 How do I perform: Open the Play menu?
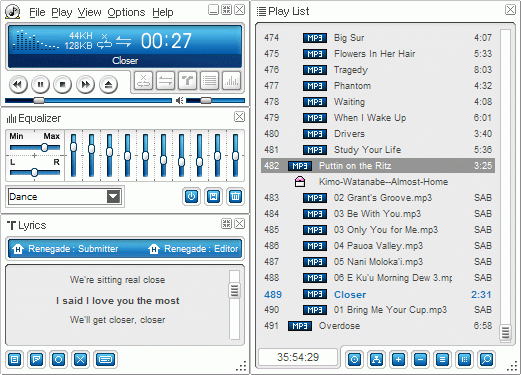click(62, 12)
